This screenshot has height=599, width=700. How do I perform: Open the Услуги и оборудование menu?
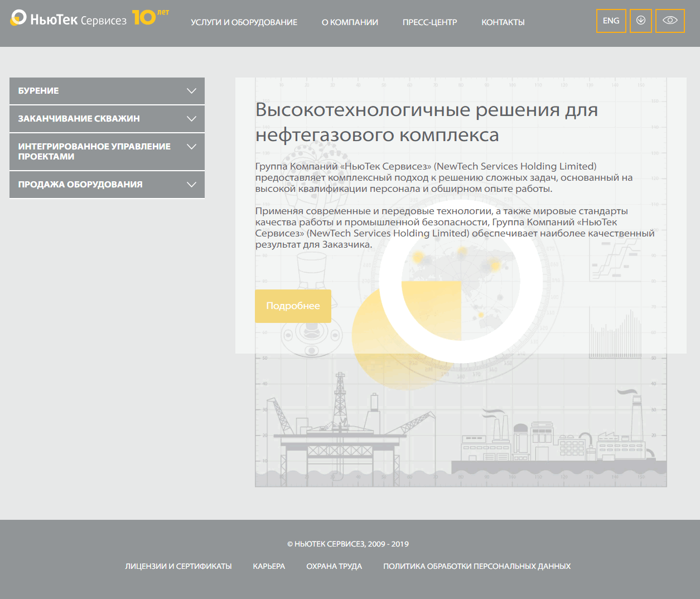point(244,22)
